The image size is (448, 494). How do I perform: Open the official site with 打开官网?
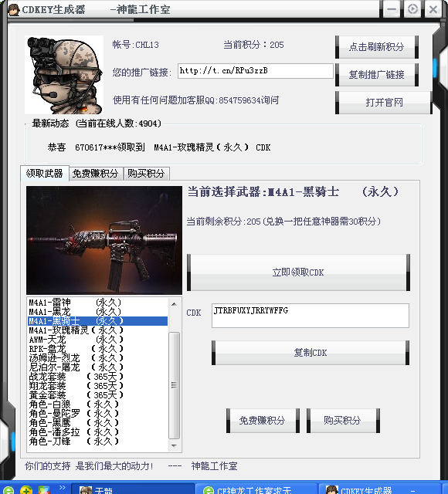click(x=384, y=103)
